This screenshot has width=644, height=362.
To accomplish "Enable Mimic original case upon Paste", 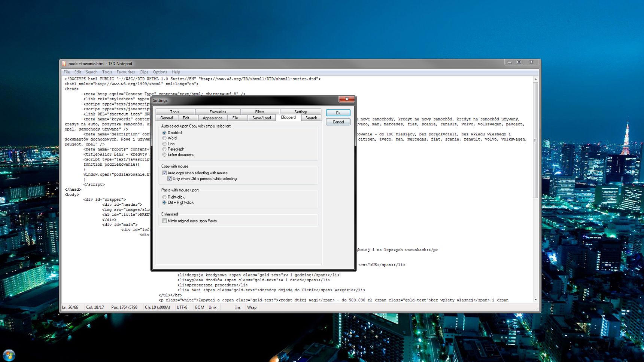I will click(x=189, y=221).
